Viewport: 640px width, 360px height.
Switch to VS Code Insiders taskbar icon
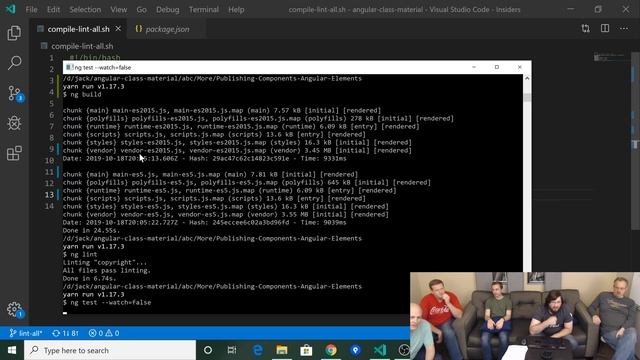(x=380, y=350)
